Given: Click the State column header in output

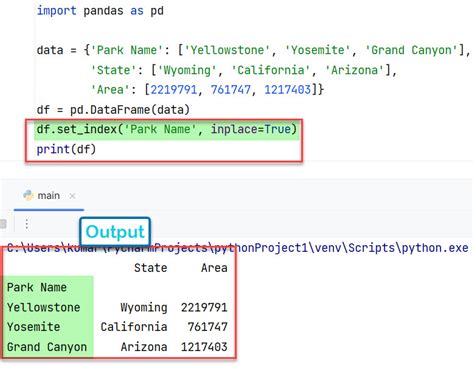Looking at the screenshot, I should click(x=150, y=268).
